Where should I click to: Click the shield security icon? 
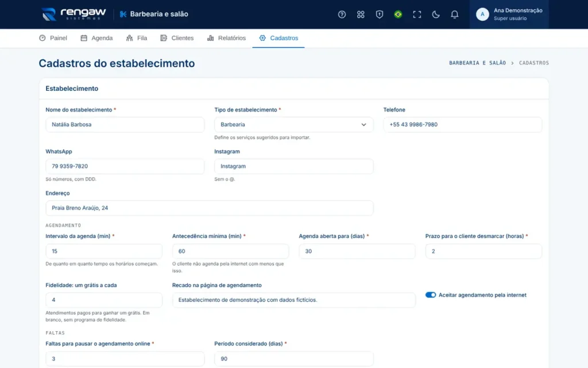(379, 14)
